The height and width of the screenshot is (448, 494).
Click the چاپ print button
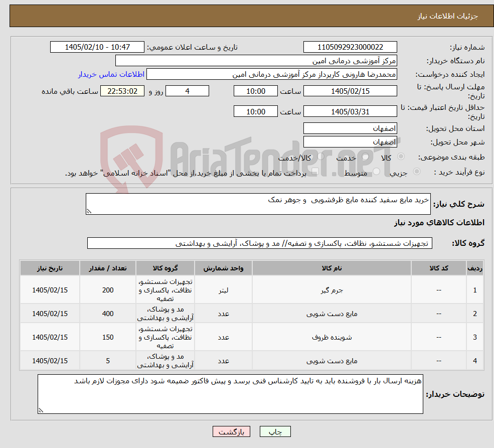click(275, 431)
